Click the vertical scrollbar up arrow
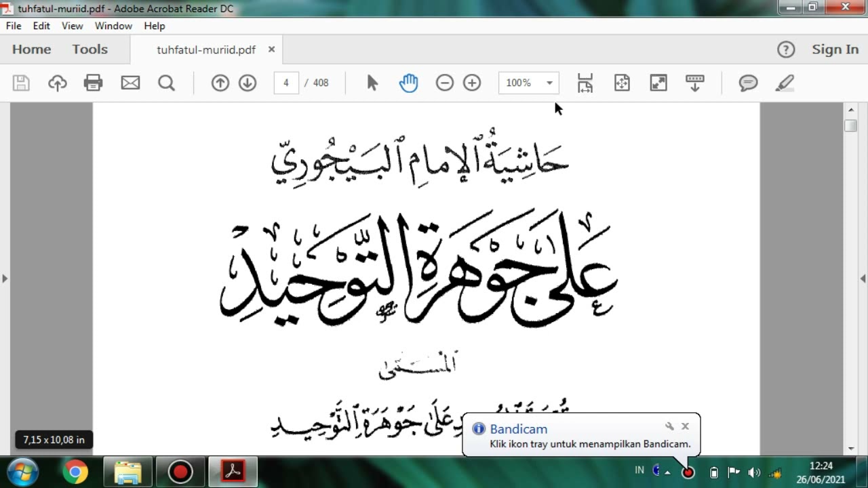Image resolution: width=868 pixels, height=488 pixels. (x=850, y=109)
